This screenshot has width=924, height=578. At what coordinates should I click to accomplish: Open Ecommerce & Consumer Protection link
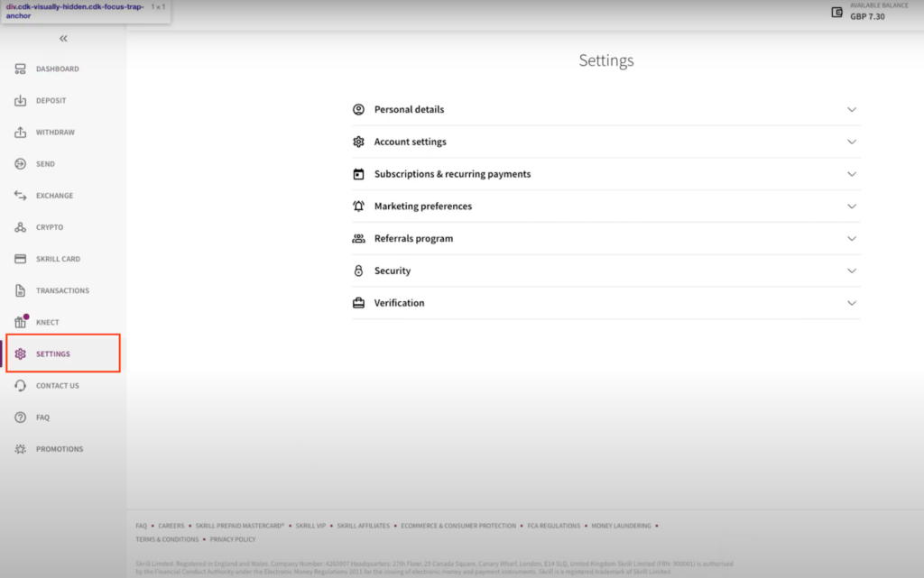pyautogui.click(x=458, y=526)
